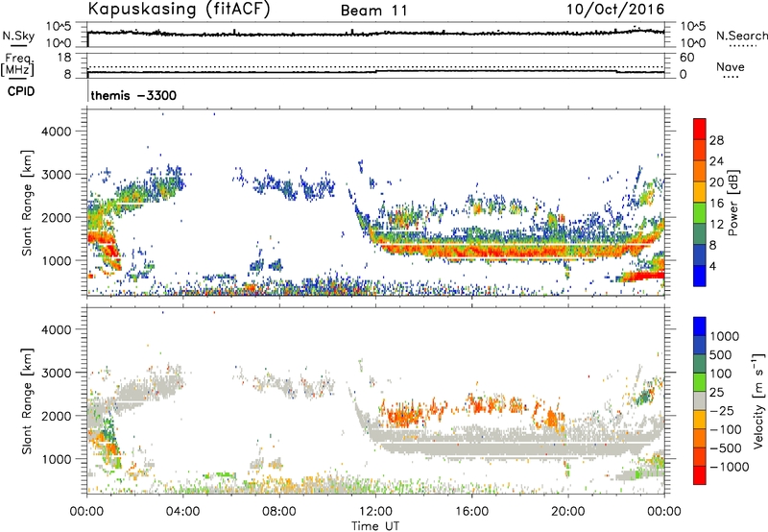Screen dimensions: 768x532
Task: Click the 16:00 time axis label
Action: [471, 512]
